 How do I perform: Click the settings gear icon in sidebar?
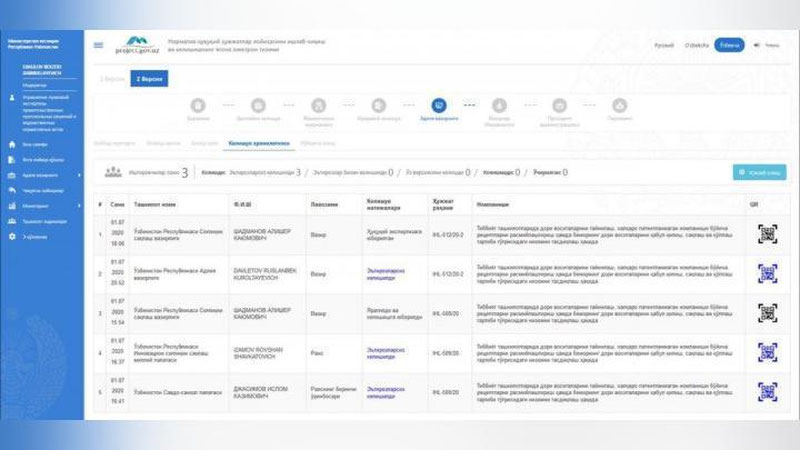[x=12, y=237]
